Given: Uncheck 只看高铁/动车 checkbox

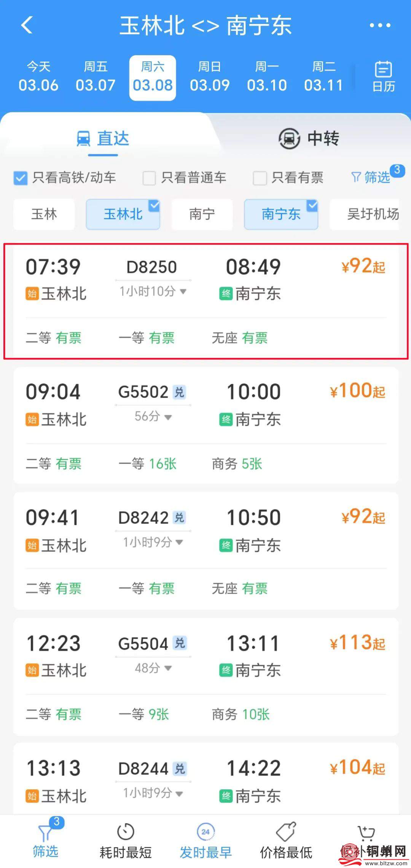Looking at the screenshot, I should [x=21, y=178].
